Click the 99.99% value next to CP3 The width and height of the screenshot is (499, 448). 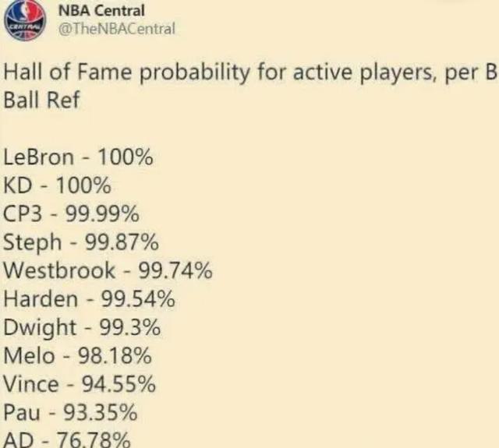102,213
